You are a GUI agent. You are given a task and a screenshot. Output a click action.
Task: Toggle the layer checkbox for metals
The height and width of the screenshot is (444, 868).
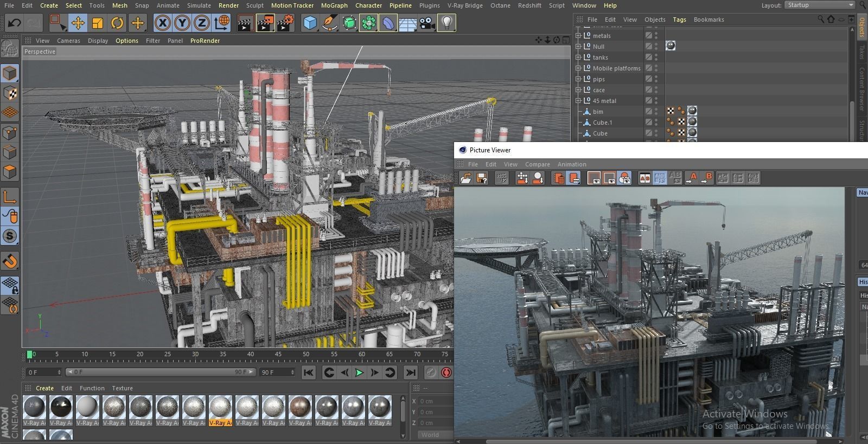[648, 36]
